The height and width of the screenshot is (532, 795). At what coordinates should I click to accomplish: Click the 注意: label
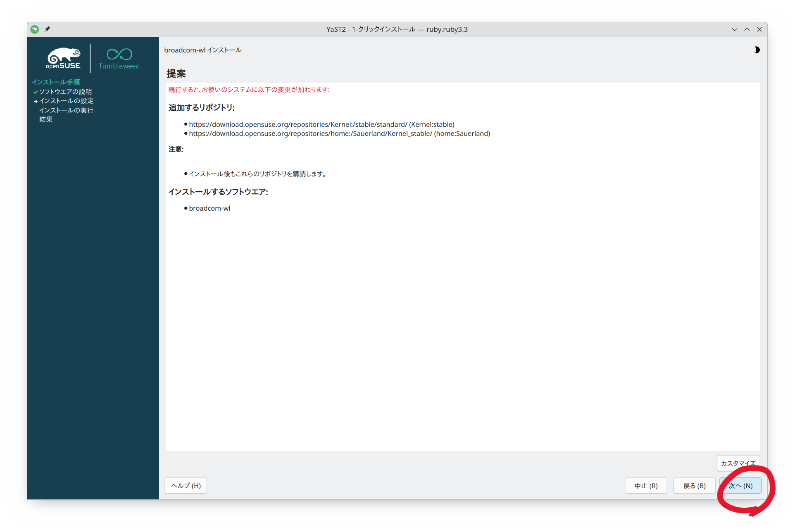pyautogui.click(x=176, y=149)
